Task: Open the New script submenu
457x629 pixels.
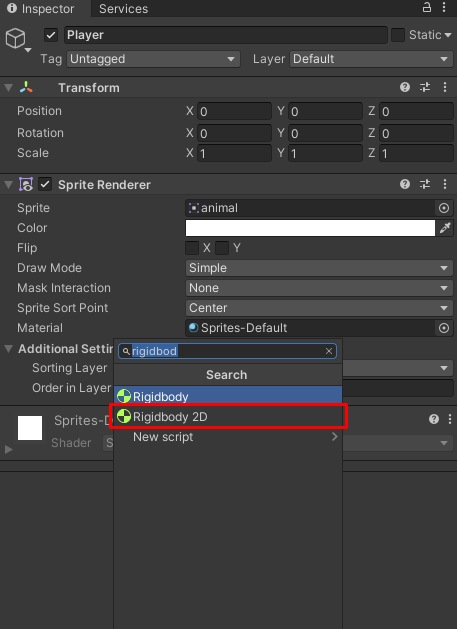Action: (228, 437)
